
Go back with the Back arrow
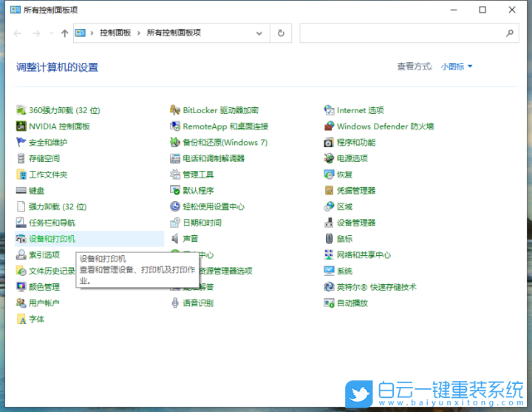(18, 33)
